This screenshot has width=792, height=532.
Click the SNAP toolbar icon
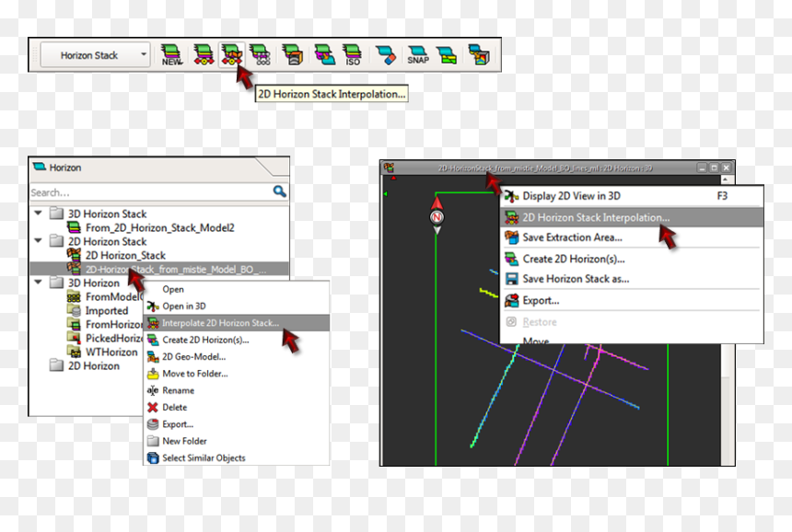pyautogui.click(x=418, y=54)
